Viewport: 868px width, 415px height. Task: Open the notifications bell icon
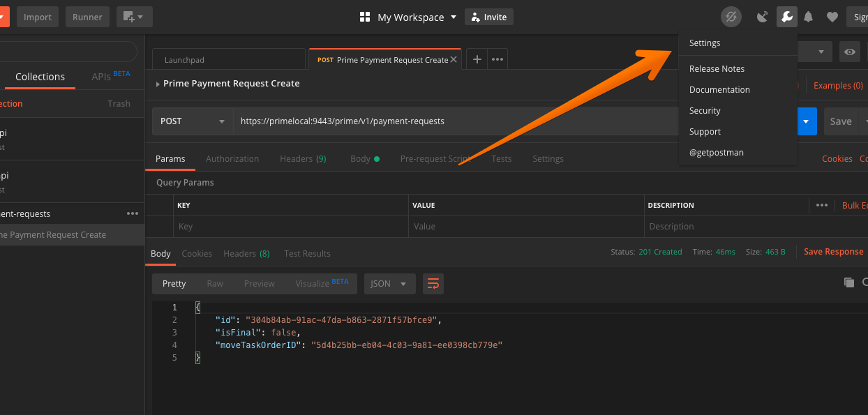(x=809, y=17)
